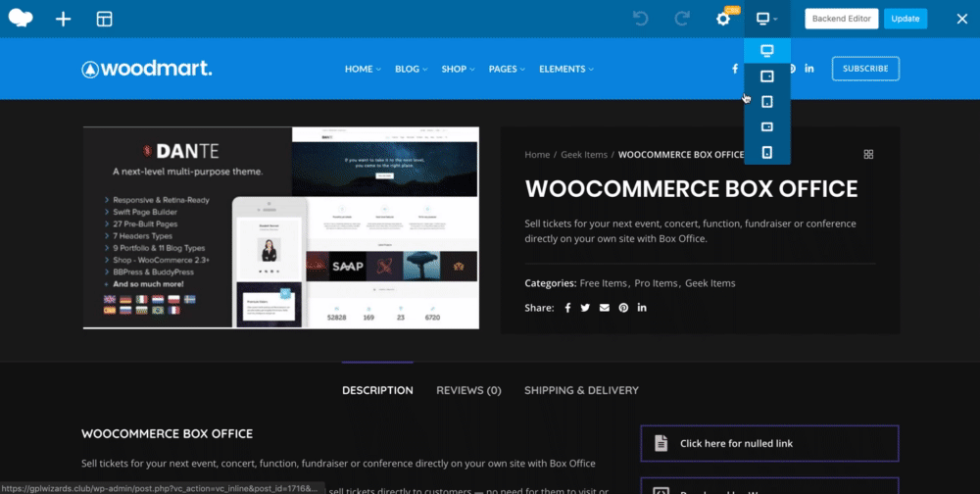
Task: Click LinkedIn icon in site header
Action: pyautogui.click(x=809, y=69)
